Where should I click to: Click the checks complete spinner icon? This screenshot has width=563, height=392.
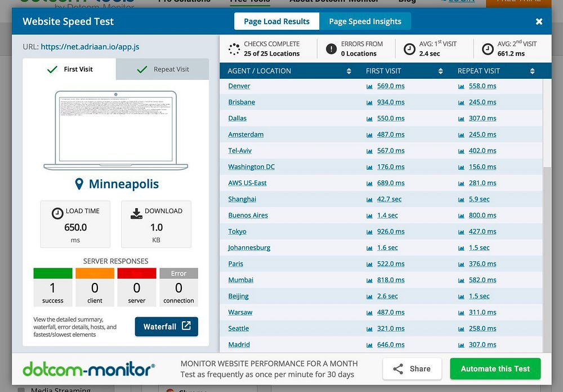pyautogui.click(x=234, y=49)
